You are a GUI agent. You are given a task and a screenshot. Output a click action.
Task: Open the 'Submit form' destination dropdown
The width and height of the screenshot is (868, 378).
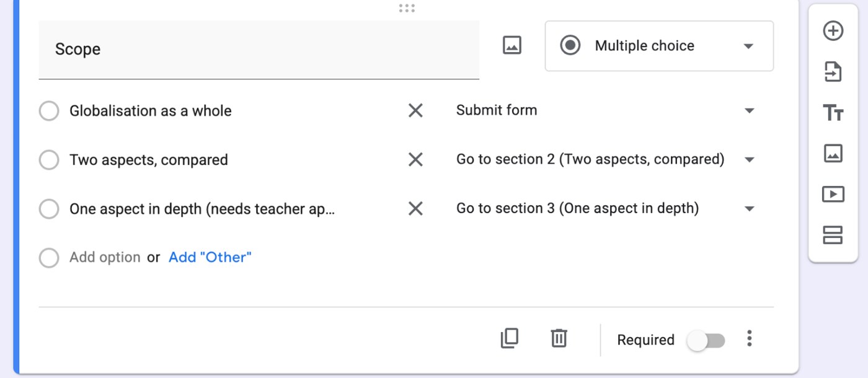pos(606,111)
